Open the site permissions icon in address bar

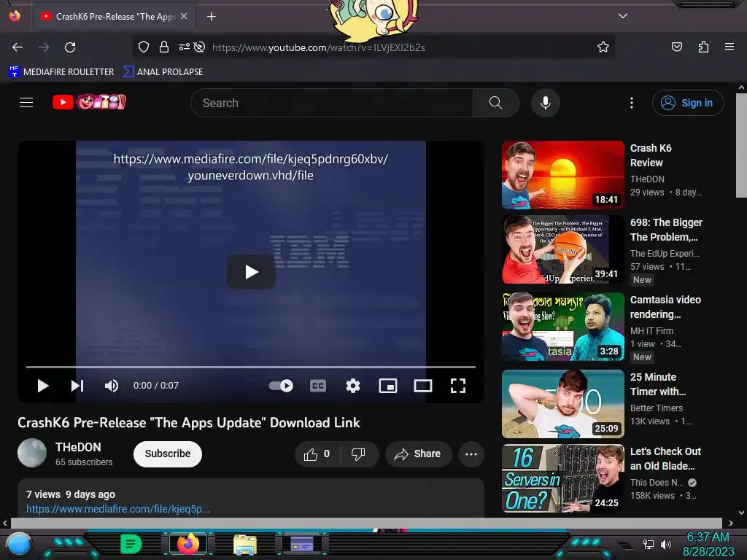click(x=185, y=47)
